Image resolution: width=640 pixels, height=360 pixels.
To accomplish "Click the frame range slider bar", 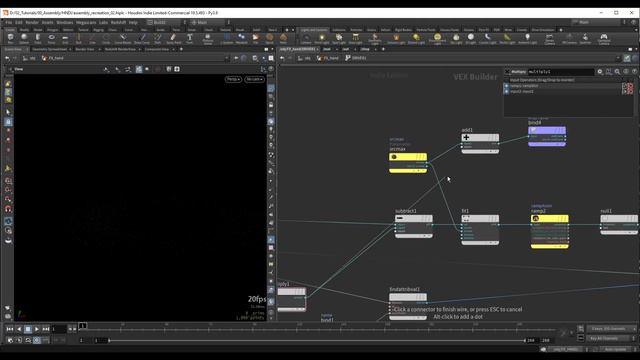I will point(317,340).
